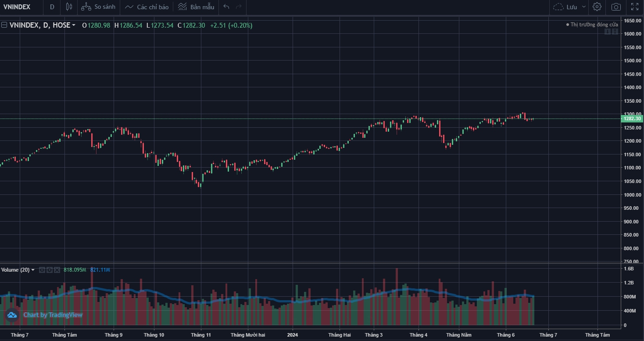This screenshot has width=644, height=341.
Task: Click the Tháng 6 time axis label
Action: click(506, 335)
